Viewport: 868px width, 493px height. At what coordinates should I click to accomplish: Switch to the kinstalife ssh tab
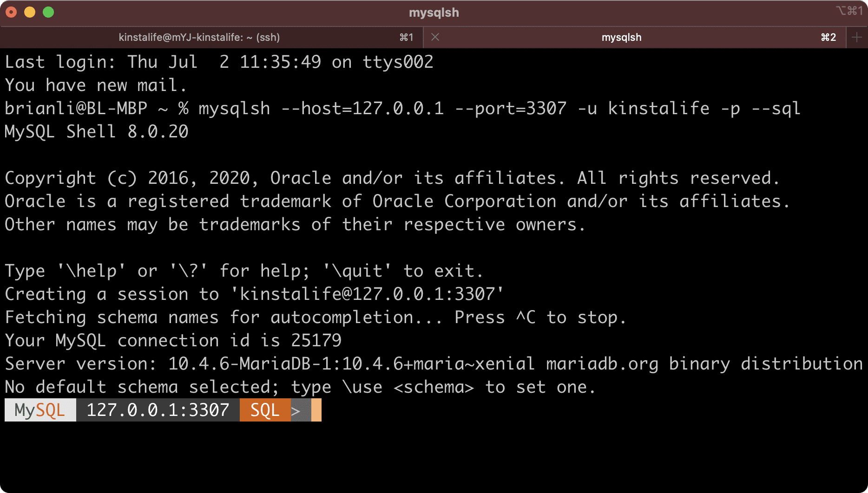pos(200,37)
